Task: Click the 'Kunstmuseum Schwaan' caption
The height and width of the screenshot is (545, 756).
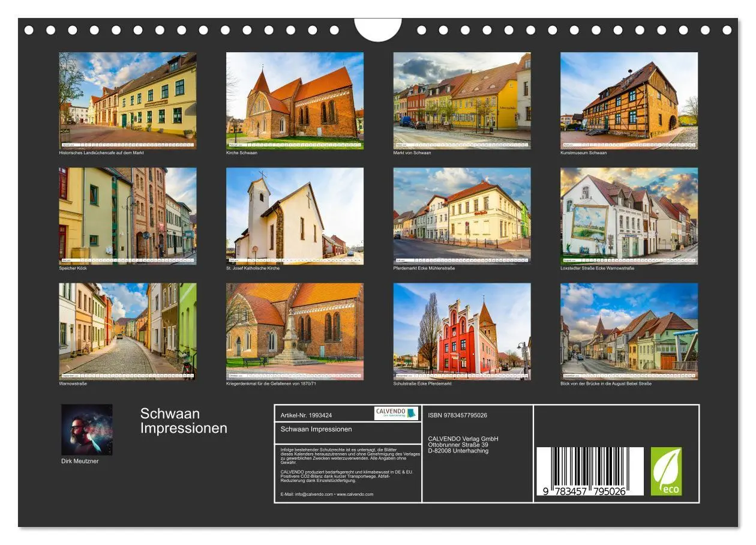Action: pyautogui.click(x=583, y=152)
